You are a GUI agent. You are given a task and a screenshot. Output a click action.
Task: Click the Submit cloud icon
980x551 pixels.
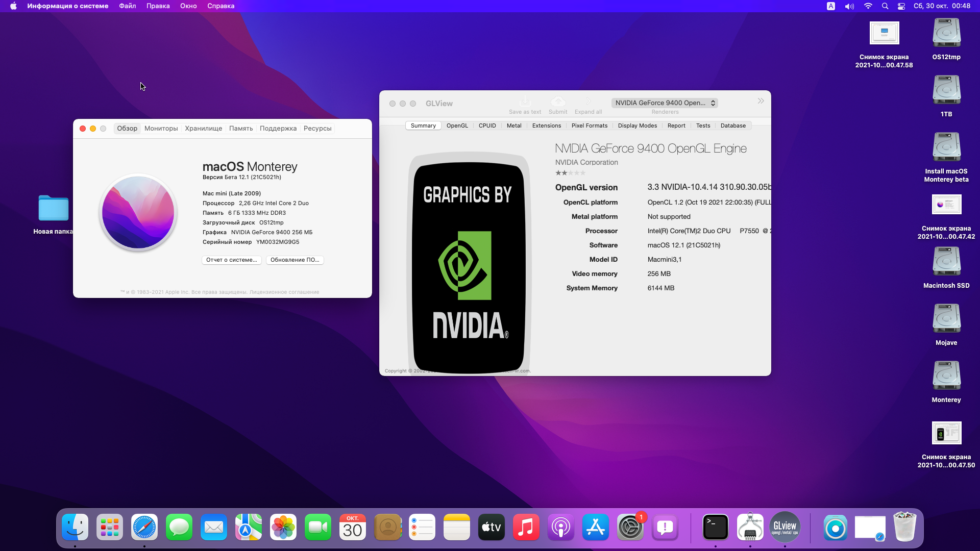(558, 102)
